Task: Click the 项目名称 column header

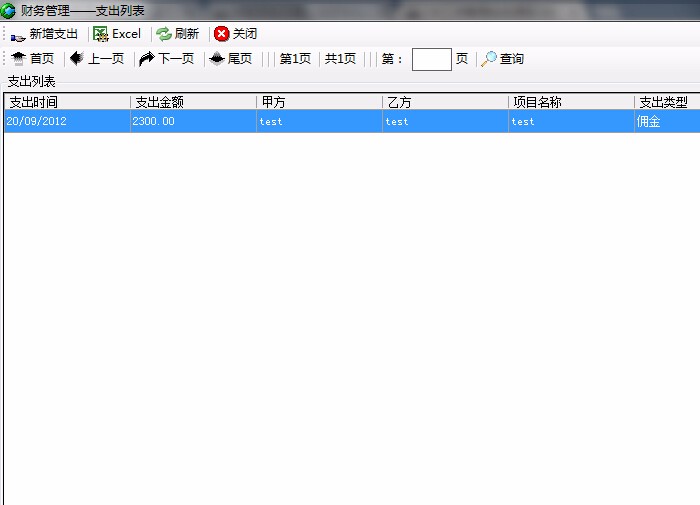Action: pyautogui.click(x=571, y=102)
